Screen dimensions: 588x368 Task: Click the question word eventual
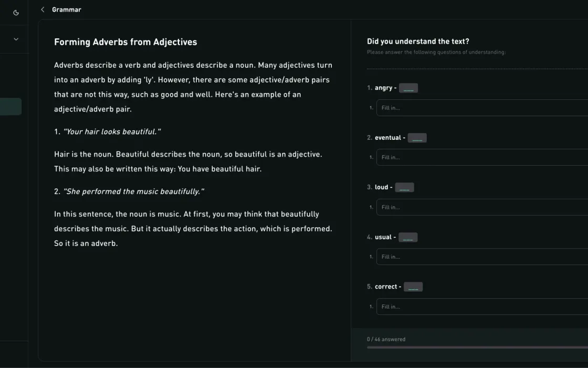[388, 138]
